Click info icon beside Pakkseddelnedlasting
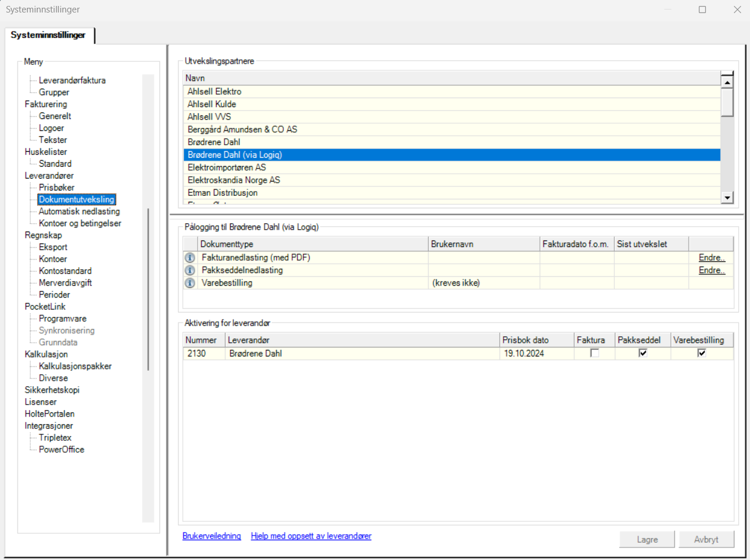The height and width of the screenshot is (560, 750). [190, 270]
